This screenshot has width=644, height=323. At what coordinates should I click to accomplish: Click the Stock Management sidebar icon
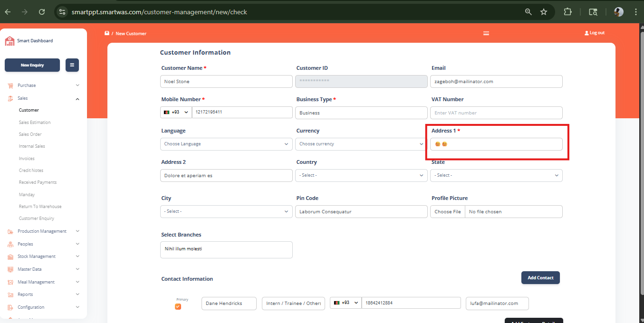pos(10,256)
